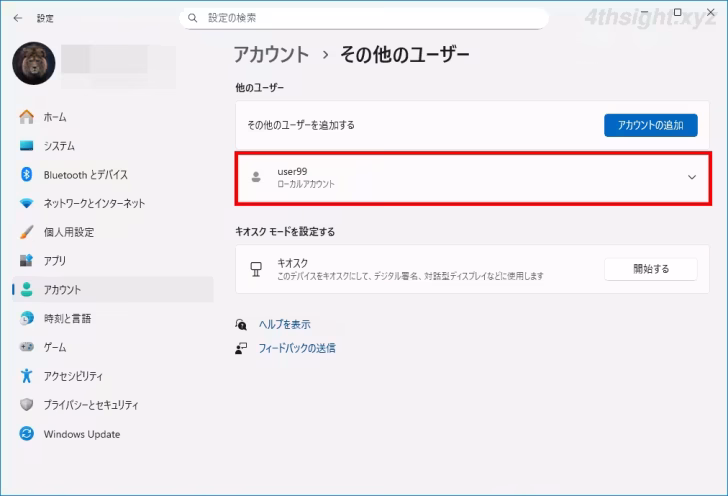The width and height of the screenshot is (728, 496).
Task: Click the Windows Update icon
Action: click(x=27, y=434)
